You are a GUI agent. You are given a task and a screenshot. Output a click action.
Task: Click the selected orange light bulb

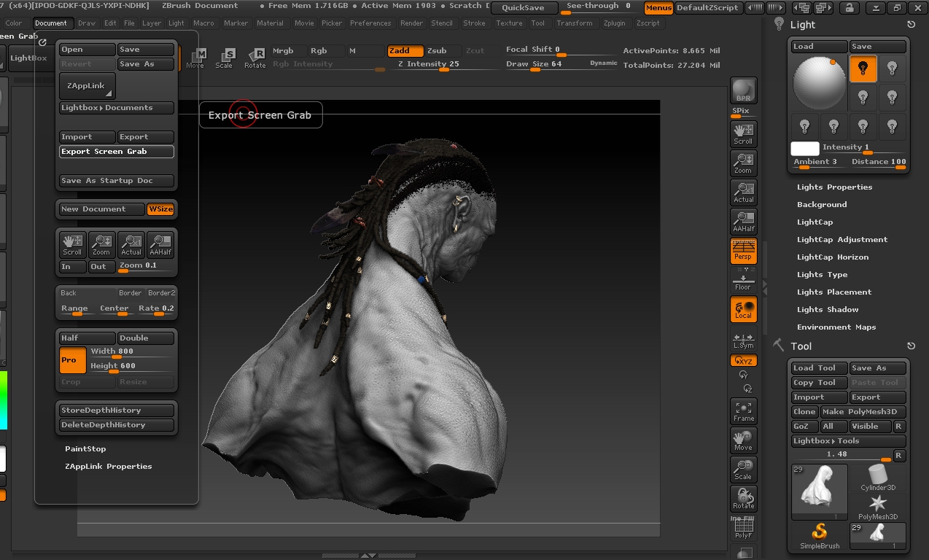(x=863, y=69)
